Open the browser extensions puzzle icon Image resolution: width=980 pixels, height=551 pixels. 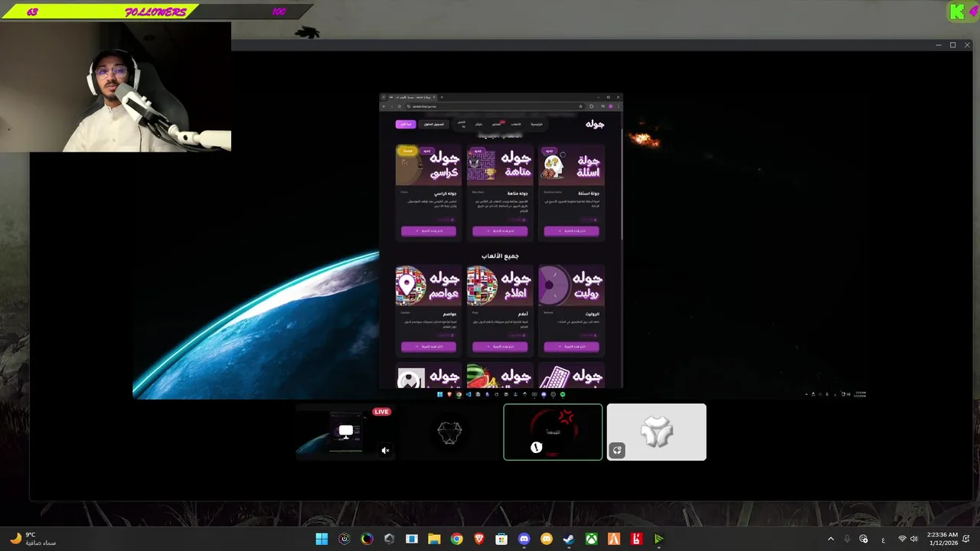(x=591, y=106)
